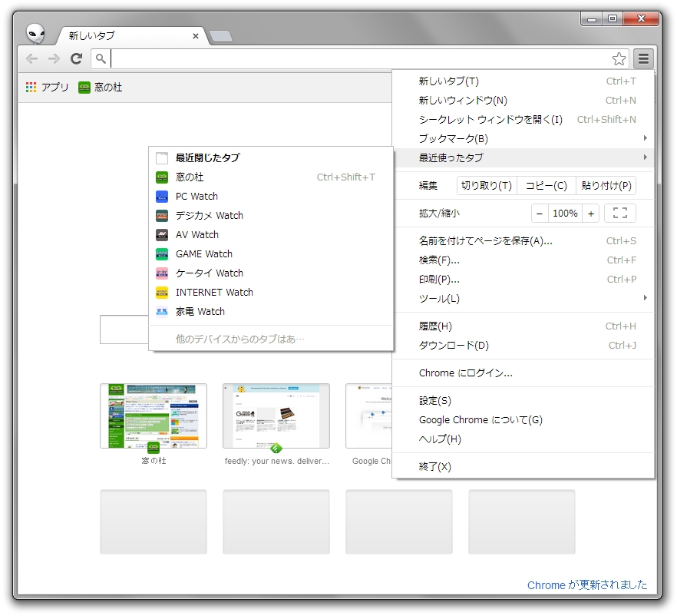
Task: Click the 100% zoom level display
Action: (x=565, y=214)
